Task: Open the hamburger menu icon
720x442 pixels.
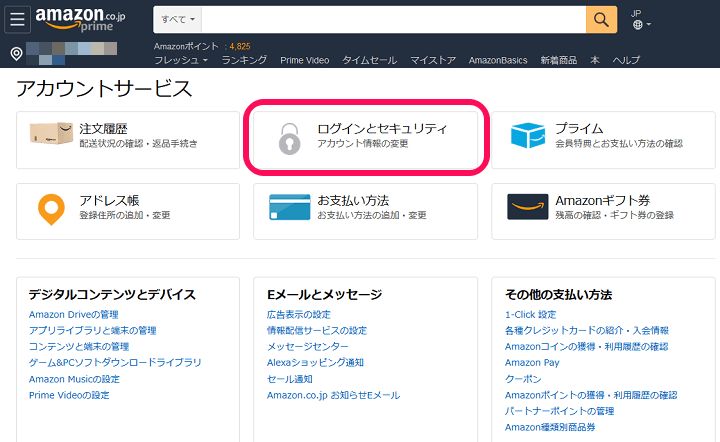Action: pos(17,19)
